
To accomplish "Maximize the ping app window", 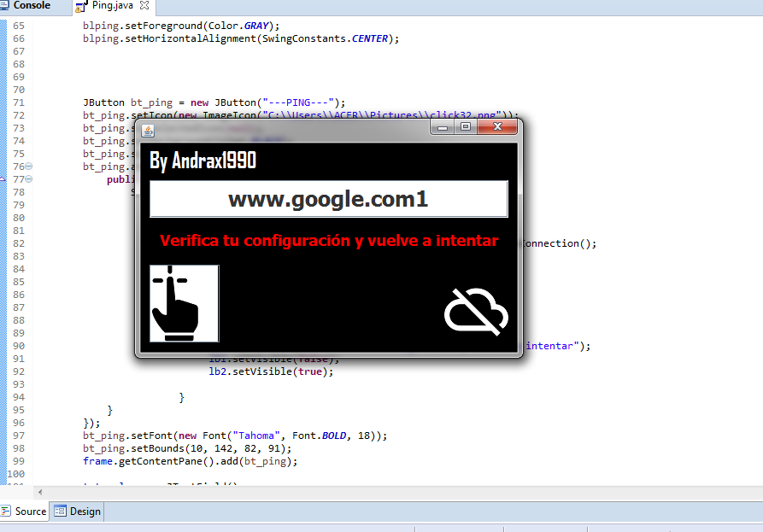I will [x=466, y=127].
